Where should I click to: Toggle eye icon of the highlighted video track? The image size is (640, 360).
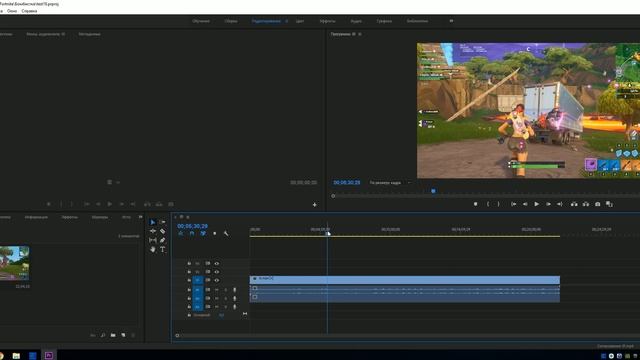tap(217, 280)
